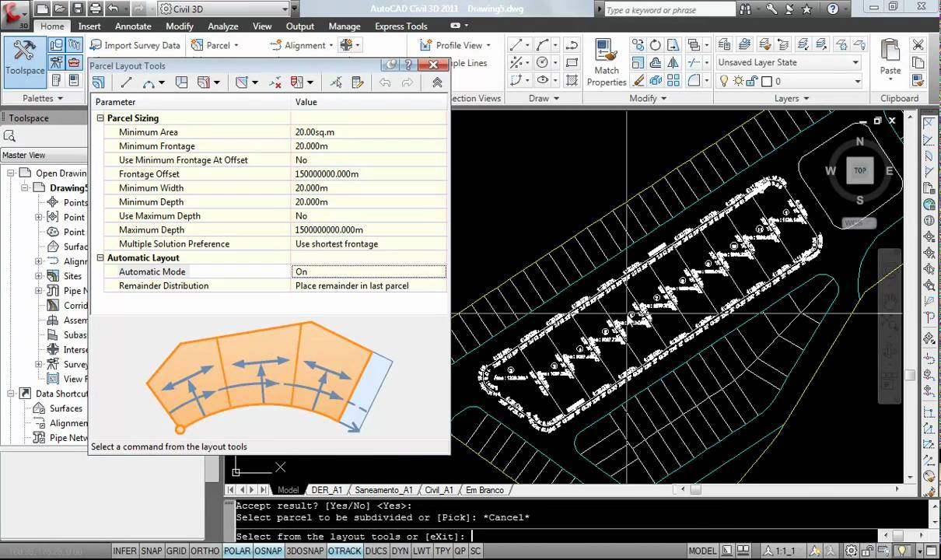Screen dimensions: 941x560
Task: Toggle INFER in the status bar
Action: (124, 551)
